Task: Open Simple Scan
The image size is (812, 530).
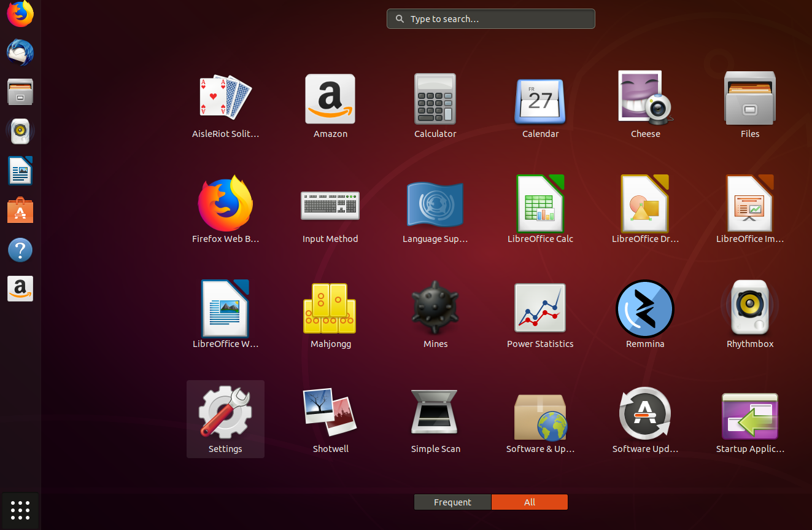Action: coord(435,419)
